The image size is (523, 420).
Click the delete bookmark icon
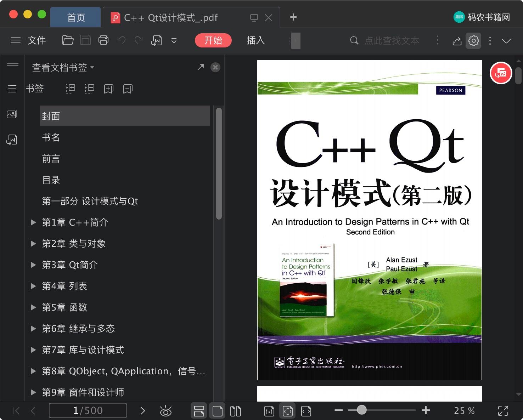pyautogui.click(x=128, y=89)
